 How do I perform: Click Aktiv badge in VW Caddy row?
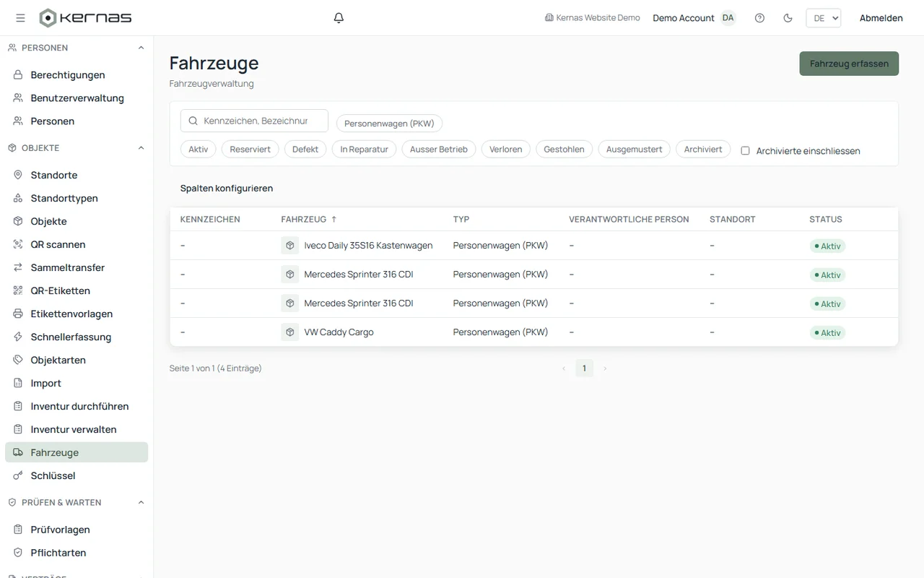(827, 333)
